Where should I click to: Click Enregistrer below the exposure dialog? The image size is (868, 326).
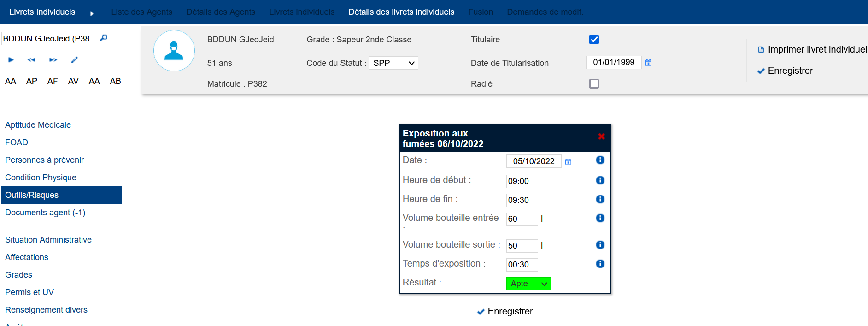tap(505, 311)
